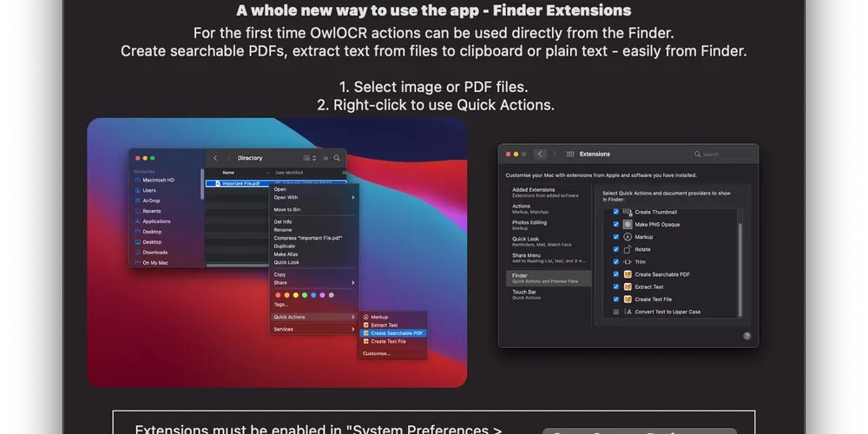This screenshot has width=868, height=434.
Task: Click the Quick Actions list scrollbar in Extensions
Action: coord(740,270)
